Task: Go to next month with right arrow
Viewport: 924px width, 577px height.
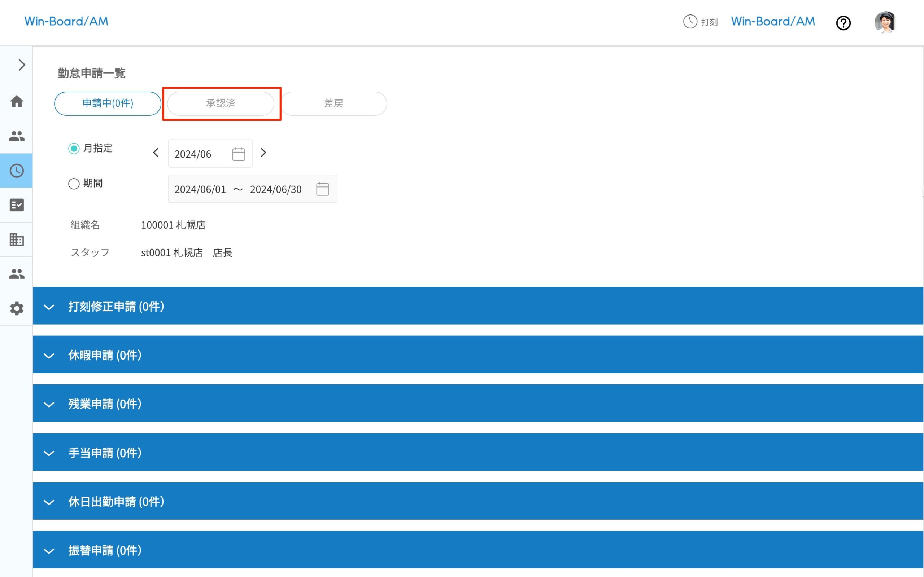Action: pyautogui.click(x=263, y=153)
